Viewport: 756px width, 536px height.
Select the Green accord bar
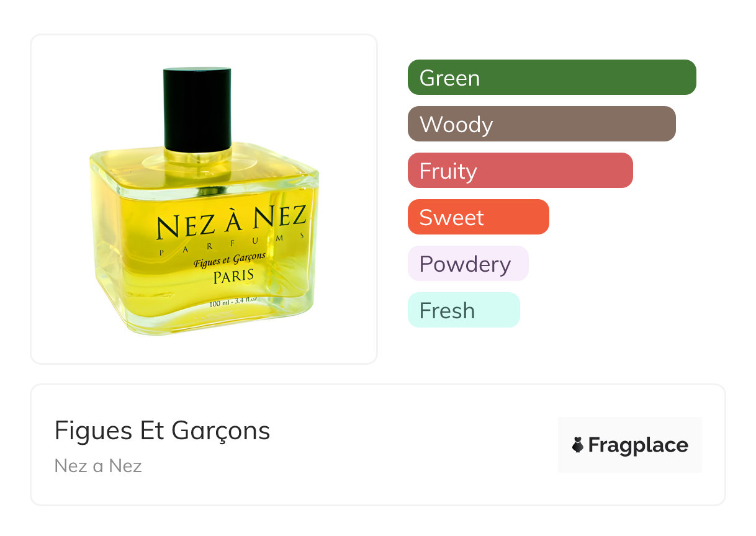click(552, 78)
